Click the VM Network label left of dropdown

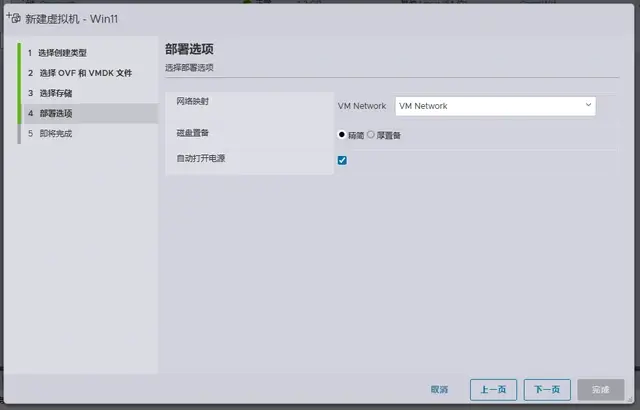(362, 106)
